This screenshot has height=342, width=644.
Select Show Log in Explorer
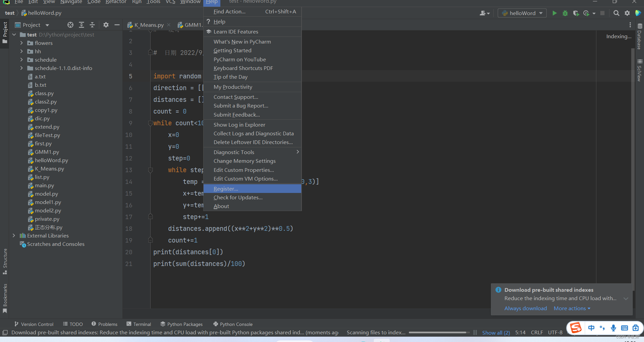252,125
